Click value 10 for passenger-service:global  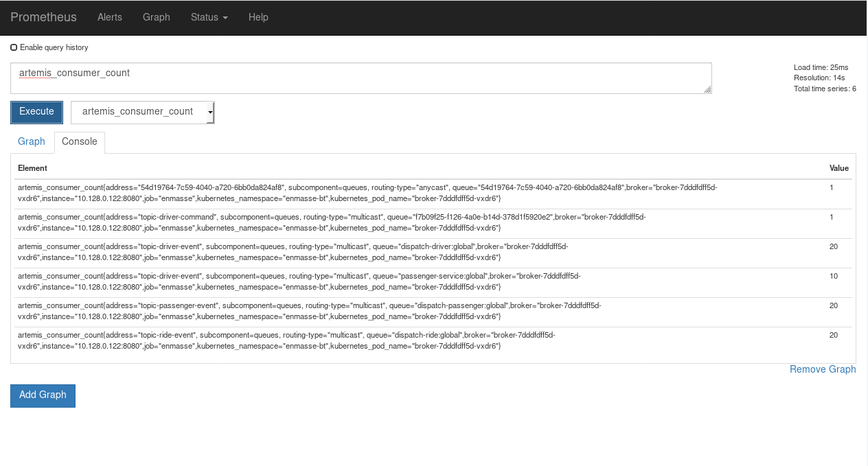834,276
